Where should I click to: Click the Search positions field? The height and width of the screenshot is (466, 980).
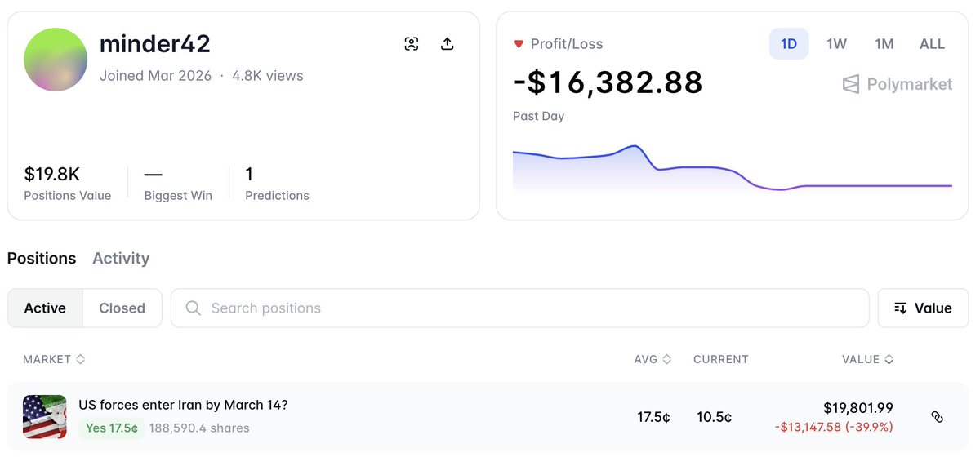(523, 308)
